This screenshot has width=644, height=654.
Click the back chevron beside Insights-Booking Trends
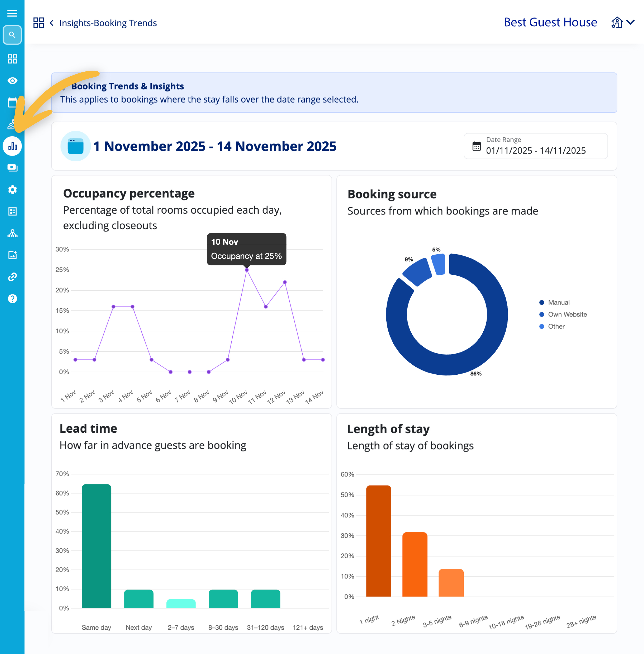click(52, 23)
